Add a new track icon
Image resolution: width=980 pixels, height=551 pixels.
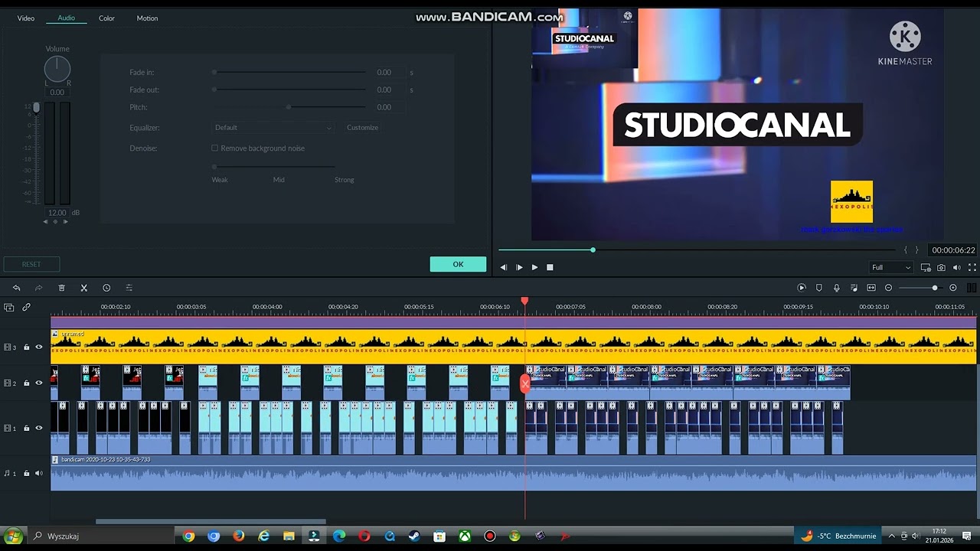9,307
